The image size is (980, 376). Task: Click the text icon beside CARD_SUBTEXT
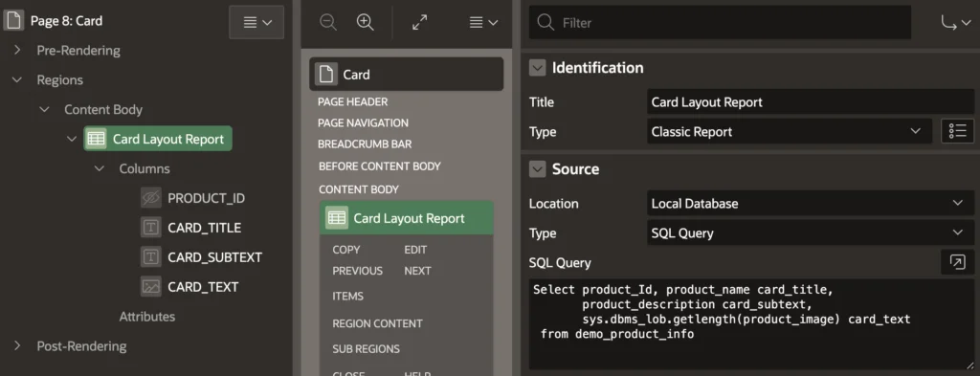coord(150,257)
